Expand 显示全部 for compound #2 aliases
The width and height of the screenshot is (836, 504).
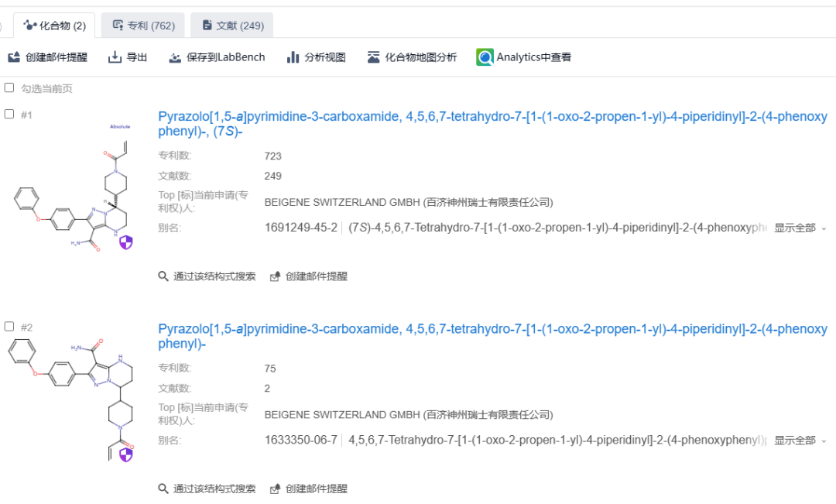(800, 441)
